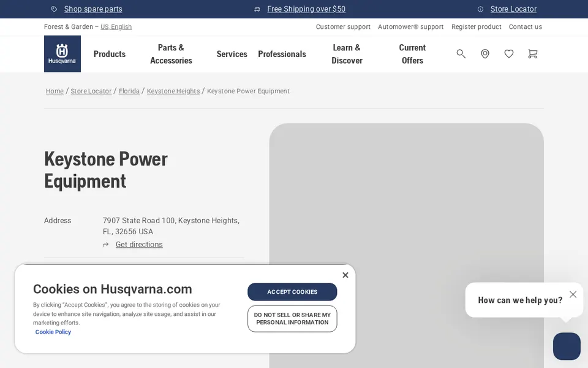The image size is (588, 368).
Task: Open the Products menu
Action: (110, 54)
